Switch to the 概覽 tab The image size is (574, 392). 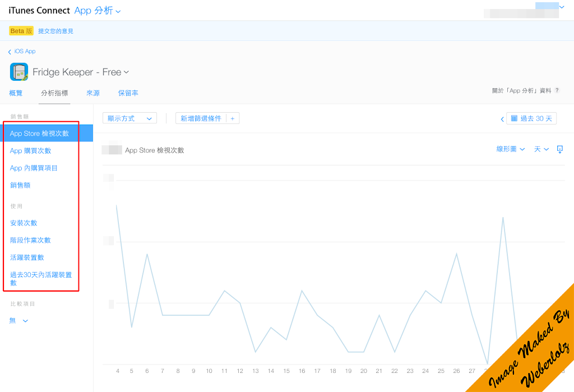(16, 93)
